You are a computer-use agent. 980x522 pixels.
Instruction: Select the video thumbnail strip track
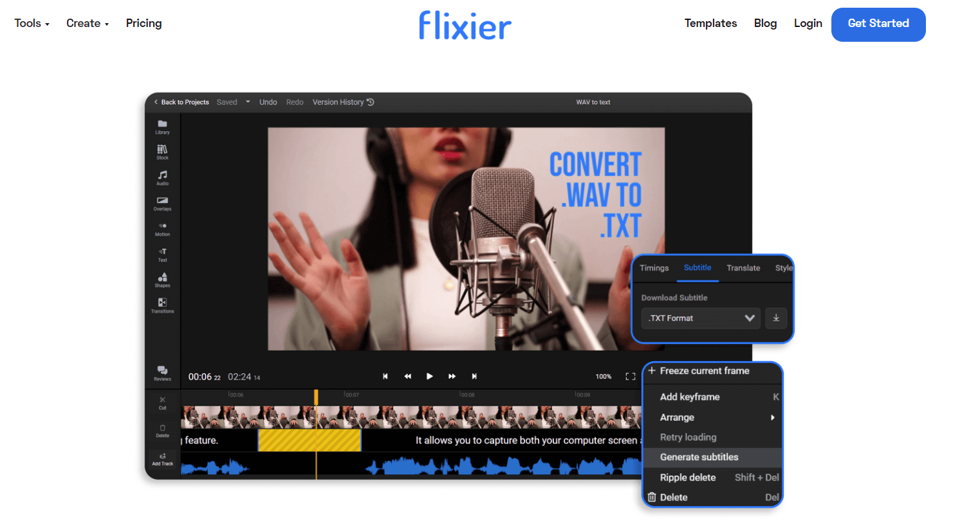411,417
